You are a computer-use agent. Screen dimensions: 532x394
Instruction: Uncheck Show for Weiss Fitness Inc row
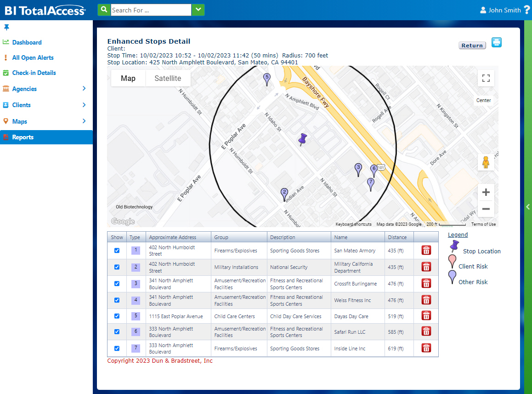117,300
